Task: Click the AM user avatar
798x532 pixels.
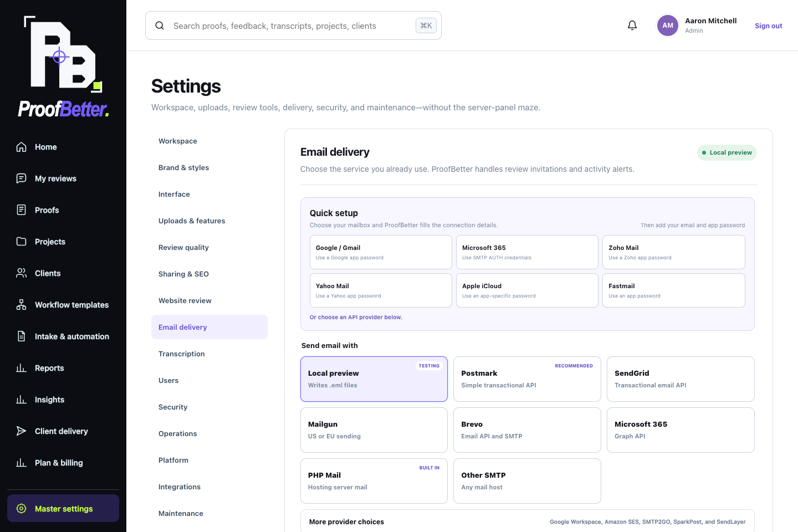Action: click(x=668, y=25)
